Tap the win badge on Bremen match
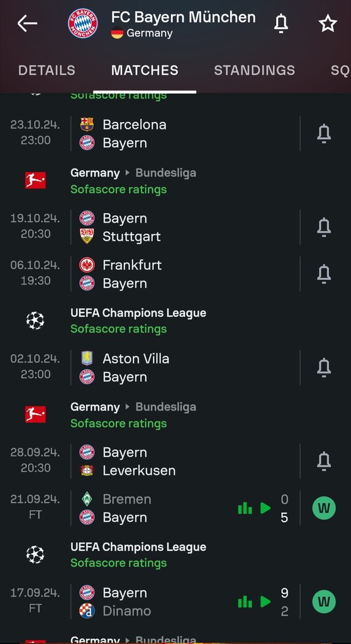Viewport: 351px width, 644px height. click(x=324, y=508)
